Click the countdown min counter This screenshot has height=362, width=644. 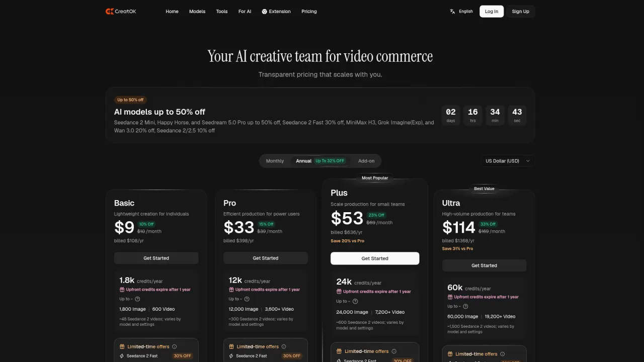pos(495,115)
